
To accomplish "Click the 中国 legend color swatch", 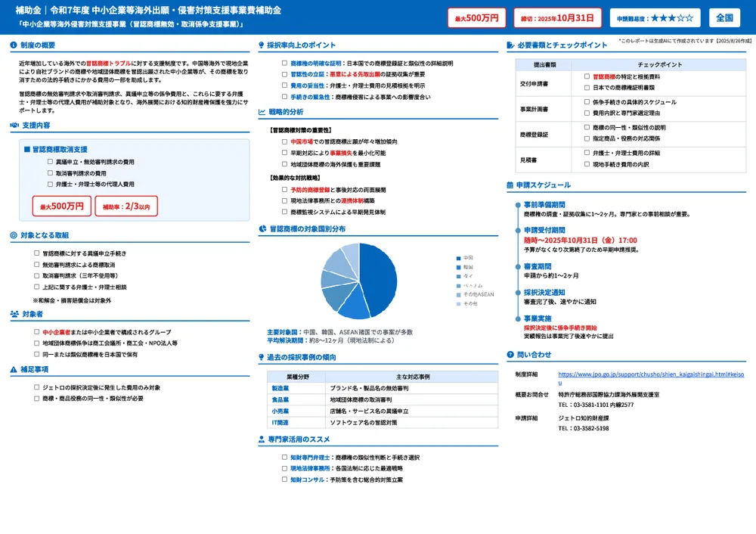I will pyautogui.click(x=459, y=258).
